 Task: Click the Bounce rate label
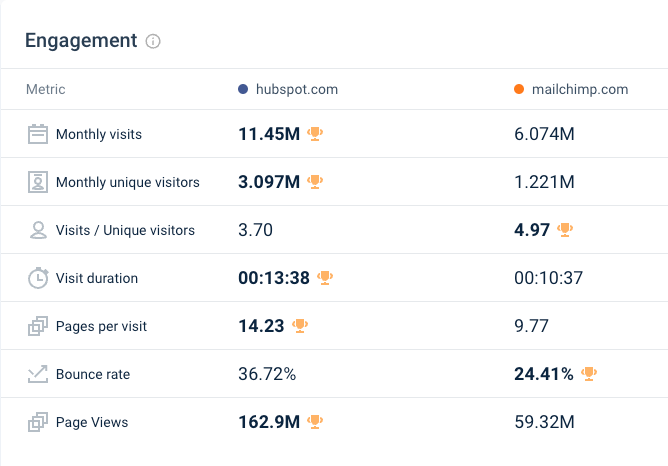(x=93, y=374)
